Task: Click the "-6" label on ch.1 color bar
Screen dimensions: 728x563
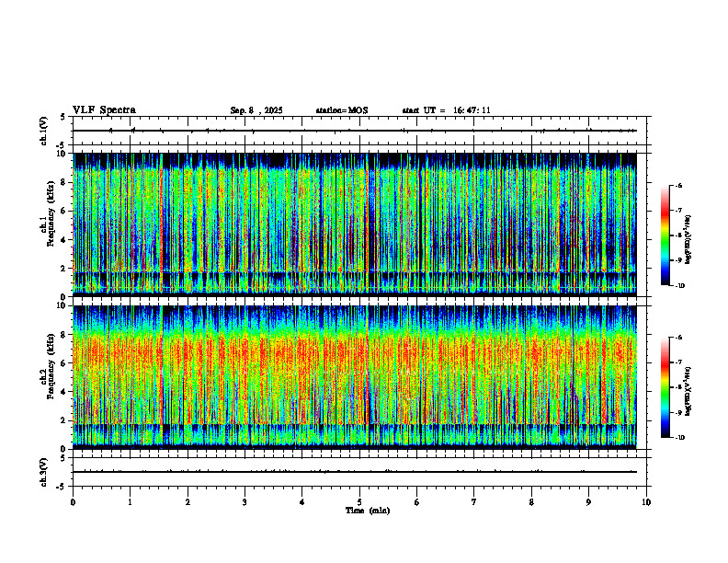Action: [678, 186]
